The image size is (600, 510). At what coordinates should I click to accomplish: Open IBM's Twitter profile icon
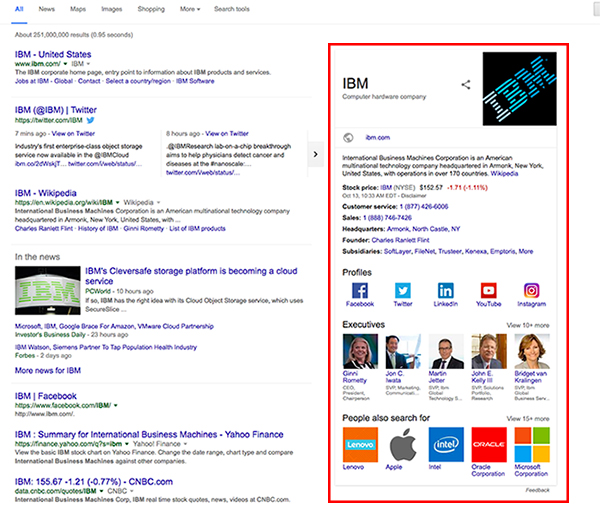coord(403,290)
